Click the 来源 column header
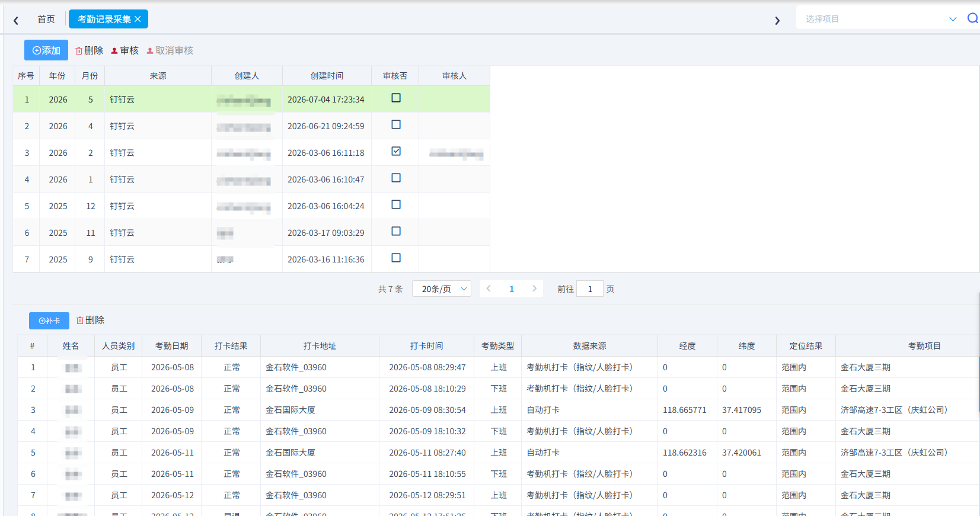Image resolution: width=980 pixels, height=516 pixels. click(158, 76)
